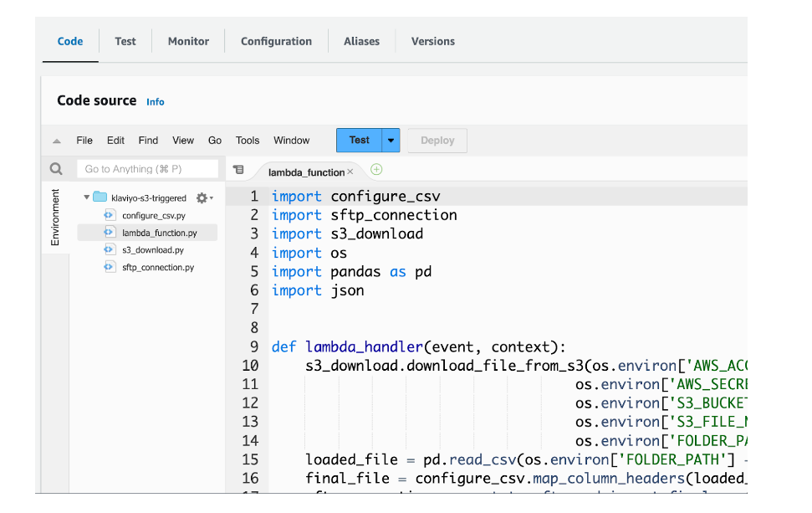This screenshot has height=513, width=812.
Task: Click the blue Test button
Action: (x=359, y=141)
